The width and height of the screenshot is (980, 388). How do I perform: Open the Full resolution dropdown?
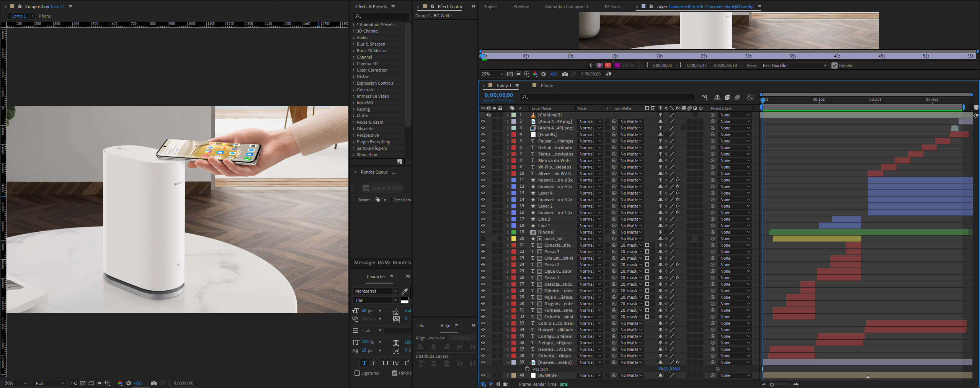50,383
